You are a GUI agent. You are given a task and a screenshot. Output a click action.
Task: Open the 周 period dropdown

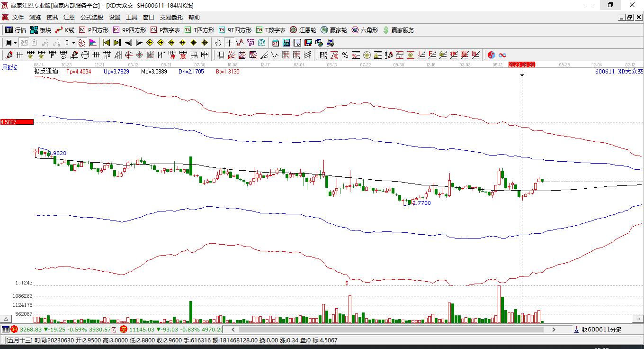11,43
